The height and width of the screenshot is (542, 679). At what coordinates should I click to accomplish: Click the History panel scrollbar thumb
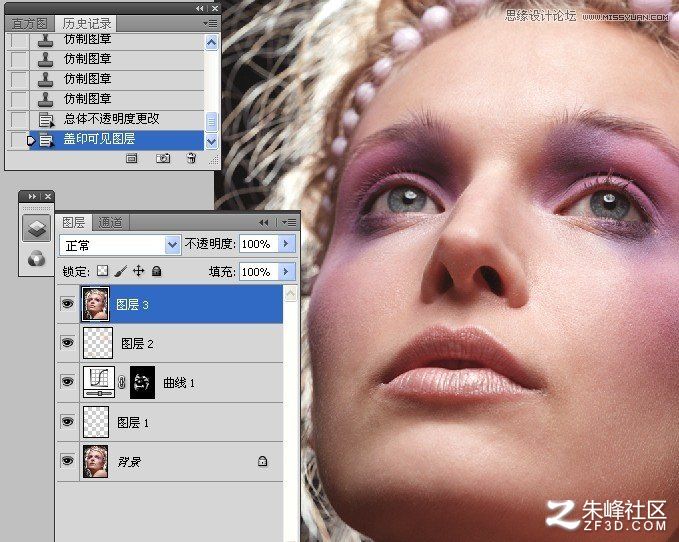211,122
